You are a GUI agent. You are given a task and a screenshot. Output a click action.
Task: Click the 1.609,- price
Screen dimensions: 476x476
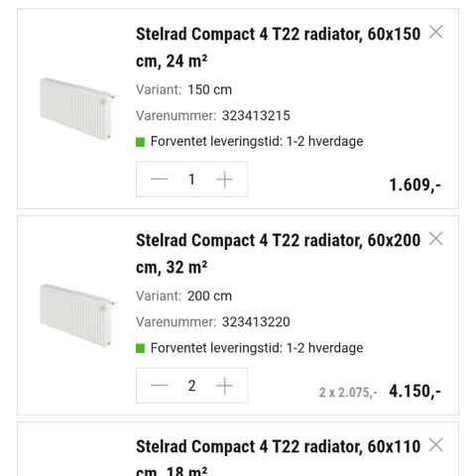tap(415, 184)
